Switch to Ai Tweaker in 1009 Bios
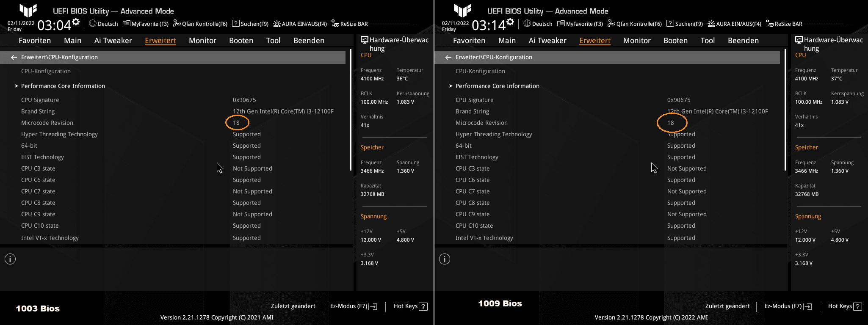 (547, 41)
